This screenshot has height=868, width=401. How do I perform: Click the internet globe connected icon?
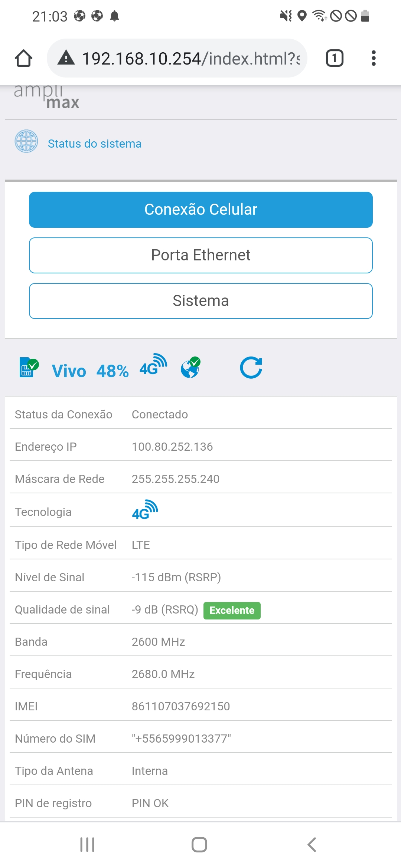point(190,367)
